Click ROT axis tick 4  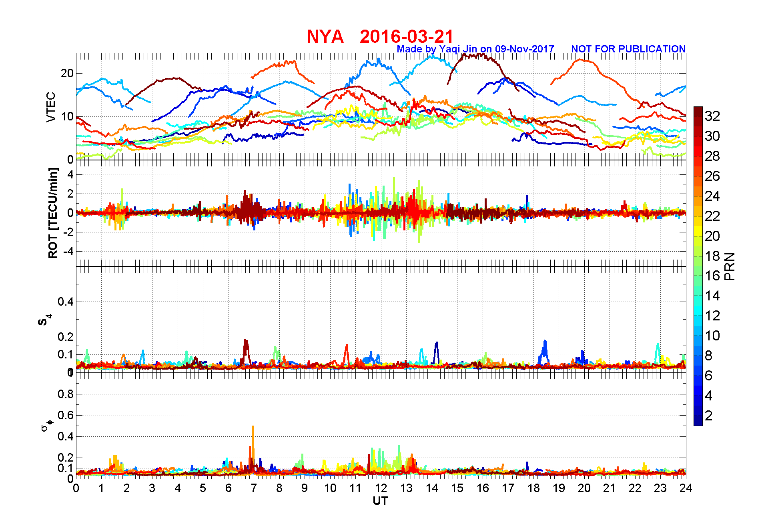pyautogui.click(x=71, y=174)
